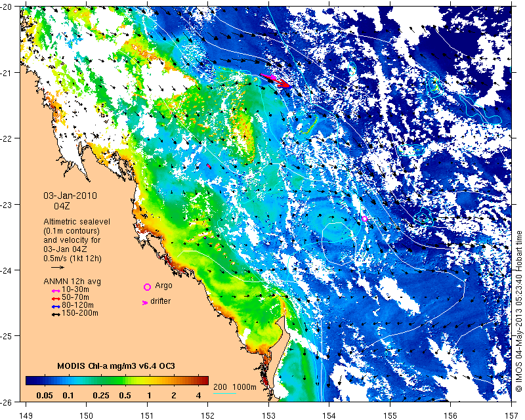Click the longitude axis label 155
The height and width of the screenshot is (420, 525).
coord(390,415)
